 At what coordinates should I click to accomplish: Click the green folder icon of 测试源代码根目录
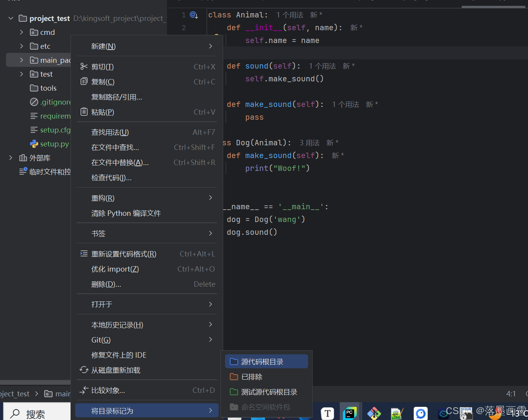tap(234, 392)
